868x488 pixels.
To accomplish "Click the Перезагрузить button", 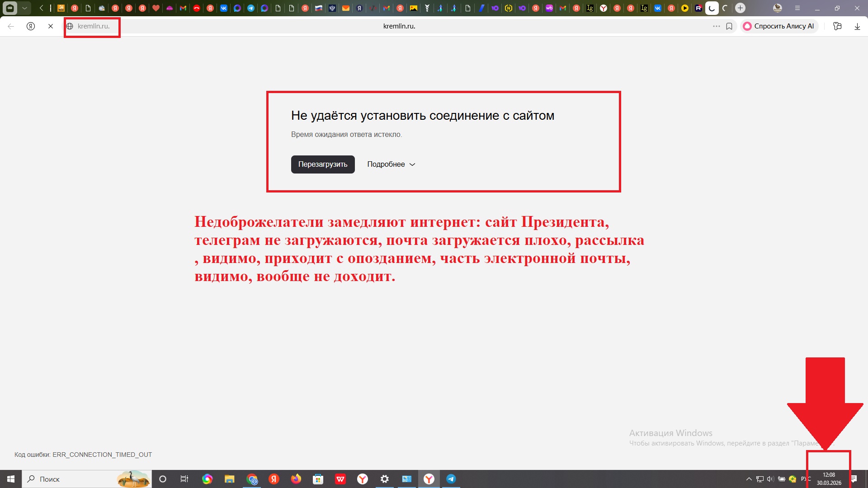I will [x=323, y=164].
